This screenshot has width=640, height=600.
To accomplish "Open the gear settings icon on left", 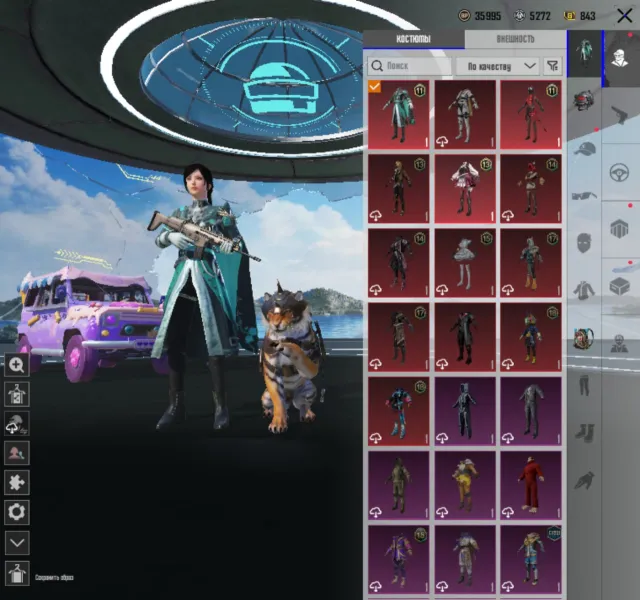I will [17, 512].
